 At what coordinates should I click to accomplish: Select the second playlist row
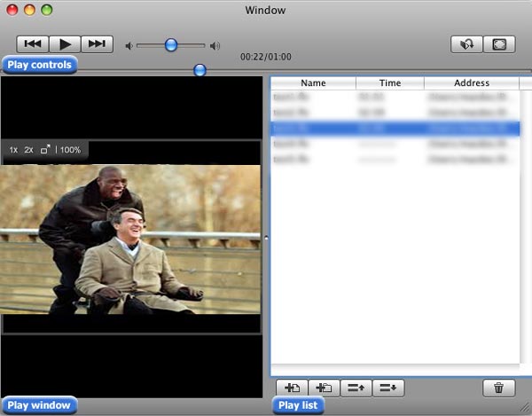click(x=395, y=113)
